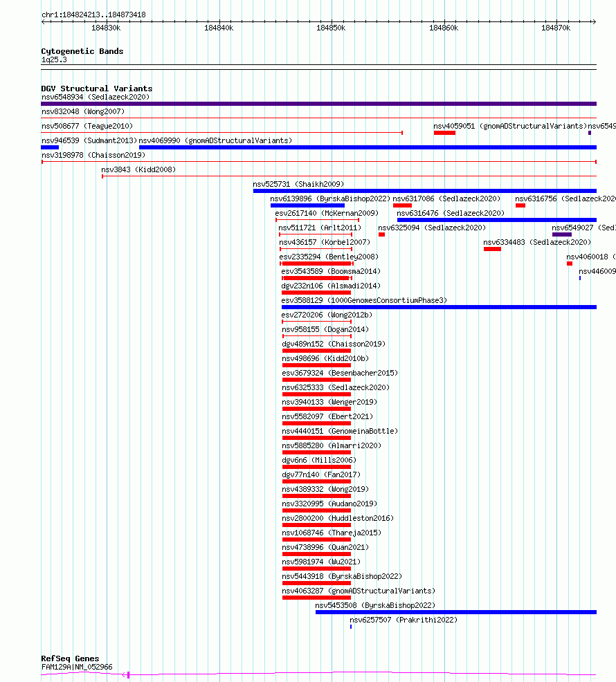Viewport: 616px width, 682px height.
Task: Click the 184870k ruler position
Action: coord(556,28)
